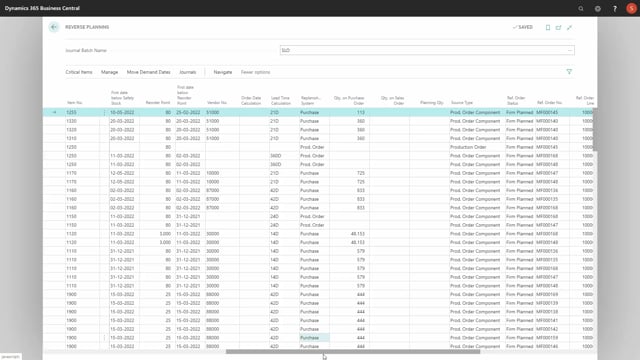640x360 pixels.
Task: Open the search magnifier in top bar
Action: pos(581,9)
